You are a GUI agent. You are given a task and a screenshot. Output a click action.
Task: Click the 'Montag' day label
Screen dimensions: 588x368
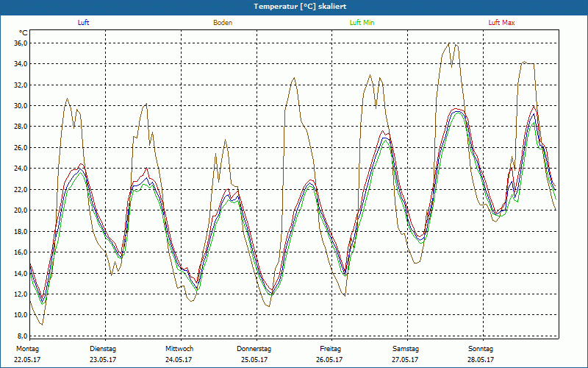point(27,349)
